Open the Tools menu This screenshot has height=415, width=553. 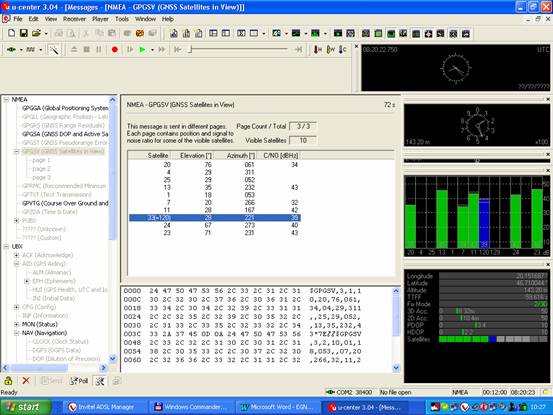coord(122,19)
